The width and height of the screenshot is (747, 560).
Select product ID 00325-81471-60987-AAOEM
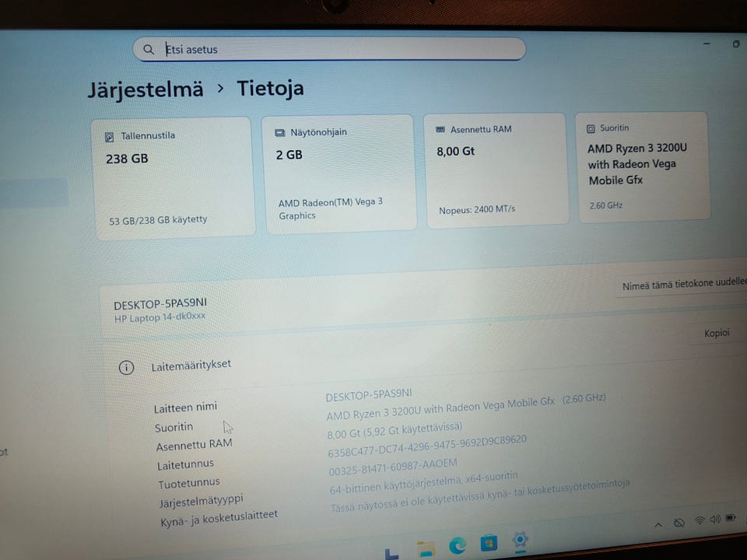pyautogui.click(x=392, y=466)
